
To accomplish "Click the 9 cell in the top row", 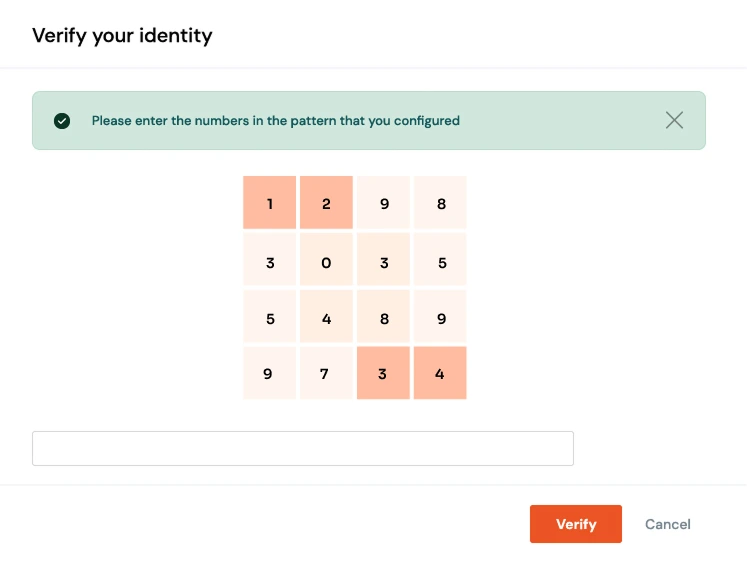I will tap(383, 203).
